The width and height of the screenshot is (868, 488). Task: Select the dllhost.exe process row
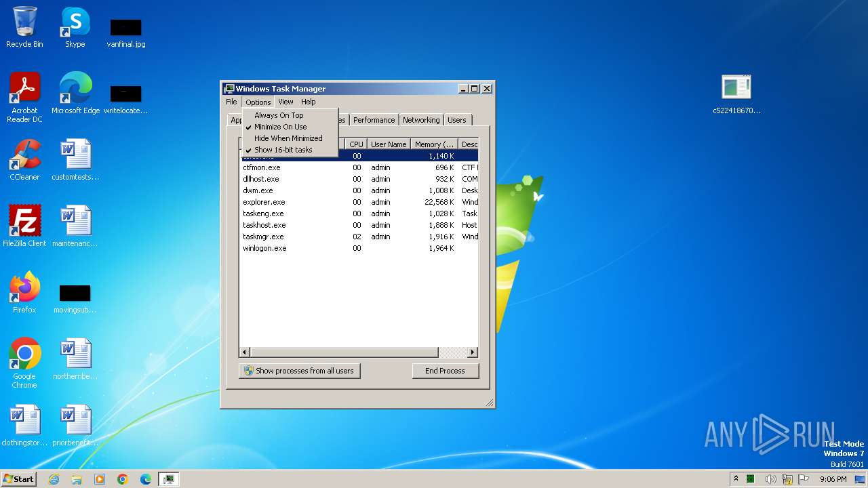(x=359, y=179)
